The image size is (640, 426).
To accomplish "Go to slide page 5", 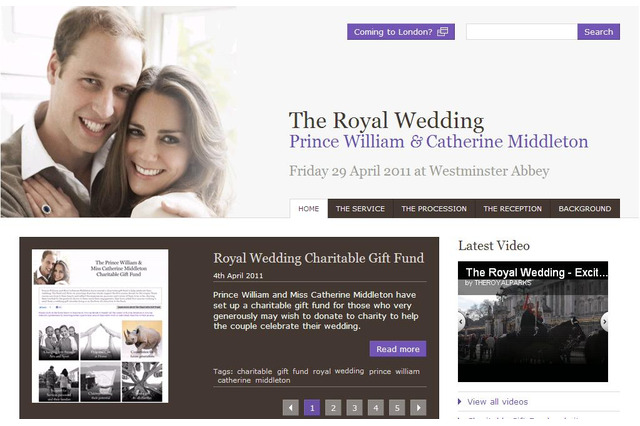I will (397, 407).
